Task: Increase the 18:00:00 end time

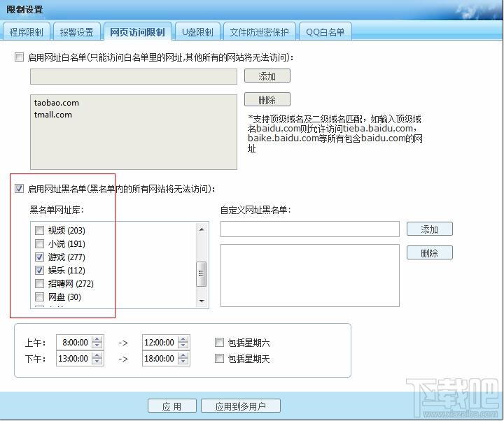Action: [x=183, y=355]
